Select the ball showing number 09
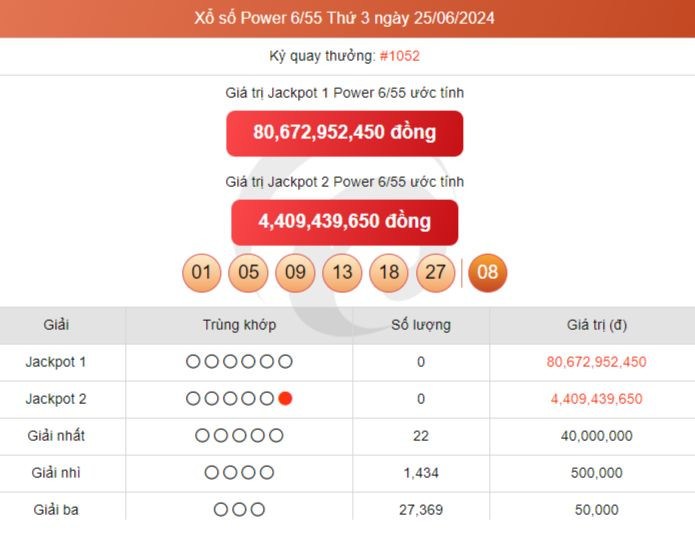 point(295,272)
